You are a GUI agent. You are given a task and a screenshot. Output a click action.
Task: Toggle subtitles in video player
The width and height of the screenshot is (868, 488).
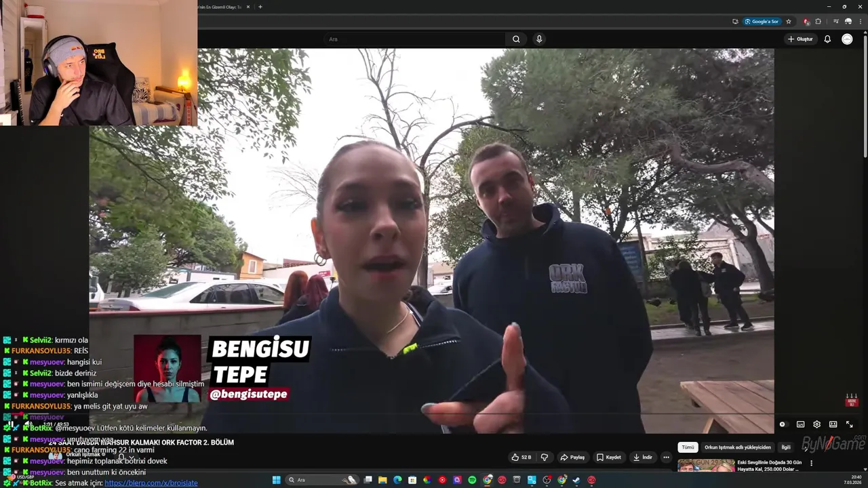click(x=800, y=424)
